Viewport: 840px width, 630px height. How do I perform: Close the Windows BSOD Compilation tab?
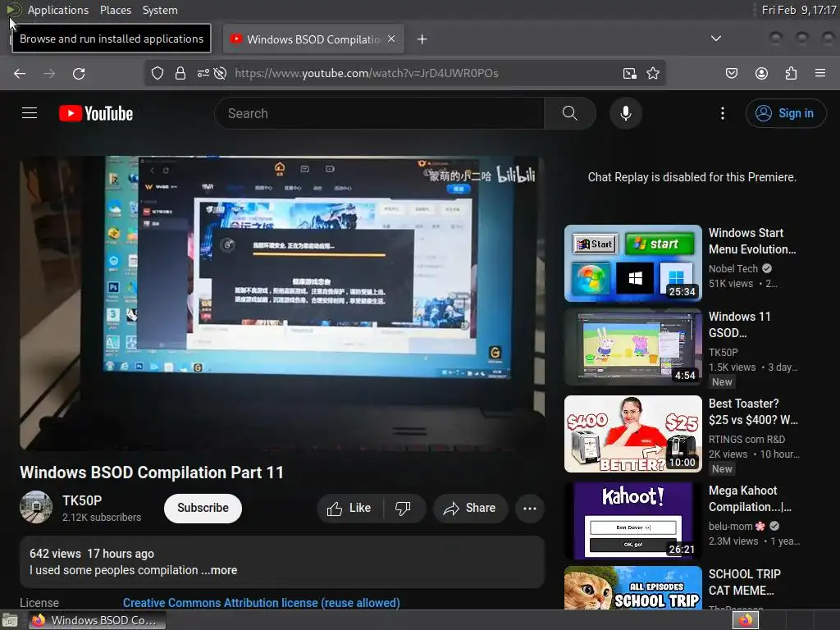click(391, 39)
